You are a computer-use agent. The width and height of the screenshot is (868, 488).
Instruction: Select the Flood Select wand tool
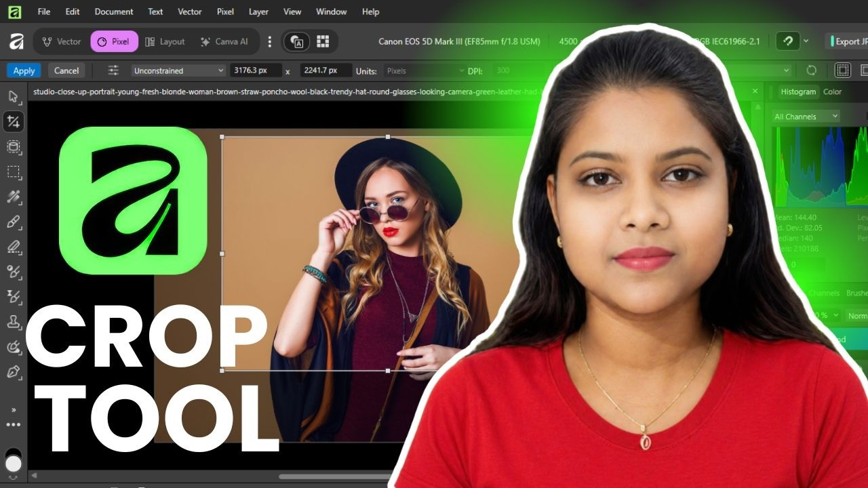[x=13, y=197]
